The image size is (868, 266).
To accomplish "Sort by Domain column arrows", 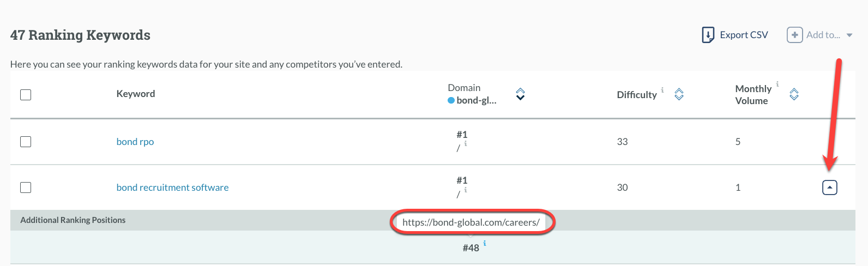I will click(x=520, y=94).
